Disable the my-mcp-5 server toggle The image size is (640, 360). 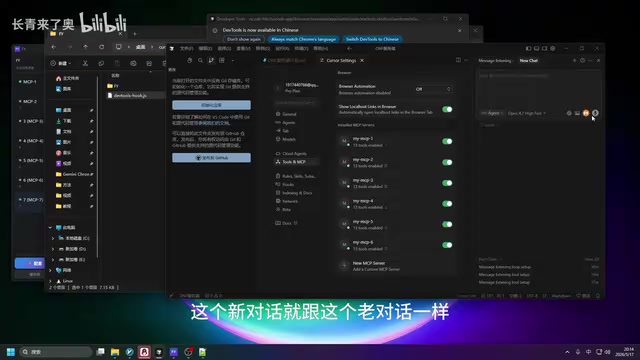point(447,224)
